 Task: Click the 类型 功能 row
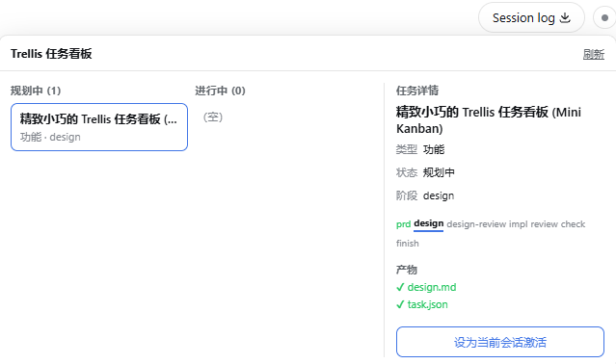[x=420, y=149]
